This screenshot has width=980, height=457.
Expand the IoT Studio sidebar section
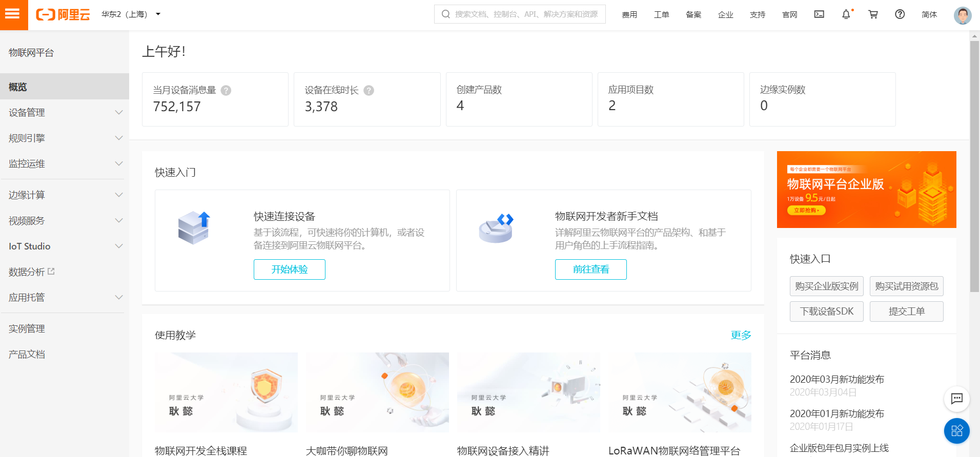(65, 246)
